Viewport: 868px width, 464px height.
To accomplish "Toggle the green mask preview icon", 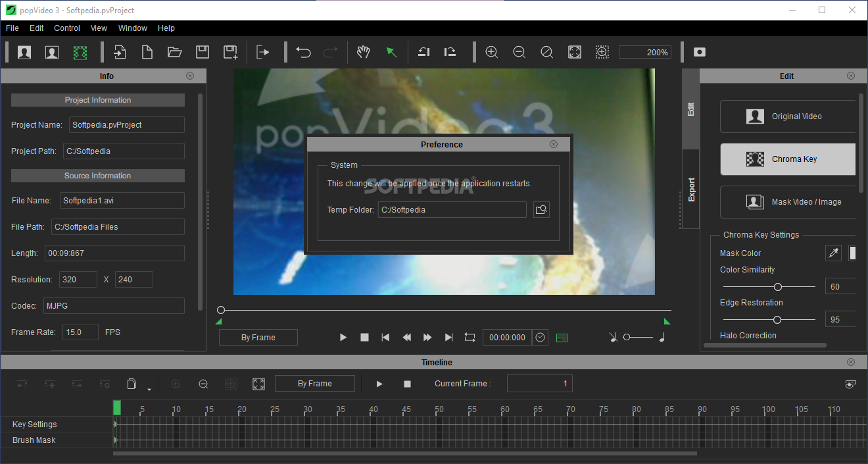I will point(80,52).
